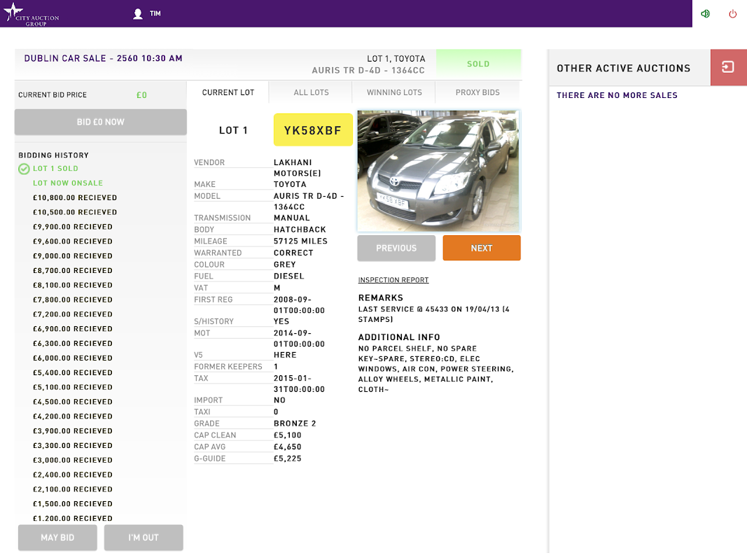Click the City Auction Group logo
Viewport: 747px width, 560px height.
click(32, 14)
